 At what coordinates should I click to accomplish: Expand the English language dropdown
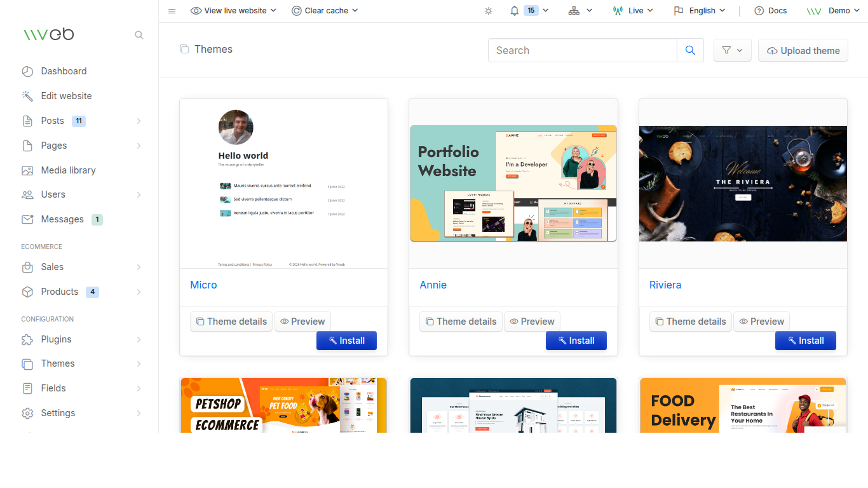click(699, 10)
